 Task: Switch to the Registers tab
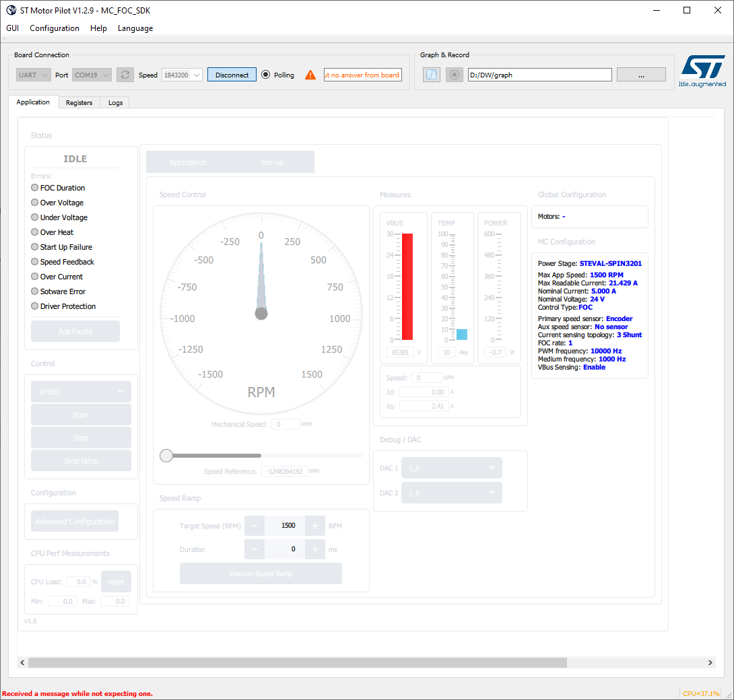pyautogui.click(x=79, y=102)
